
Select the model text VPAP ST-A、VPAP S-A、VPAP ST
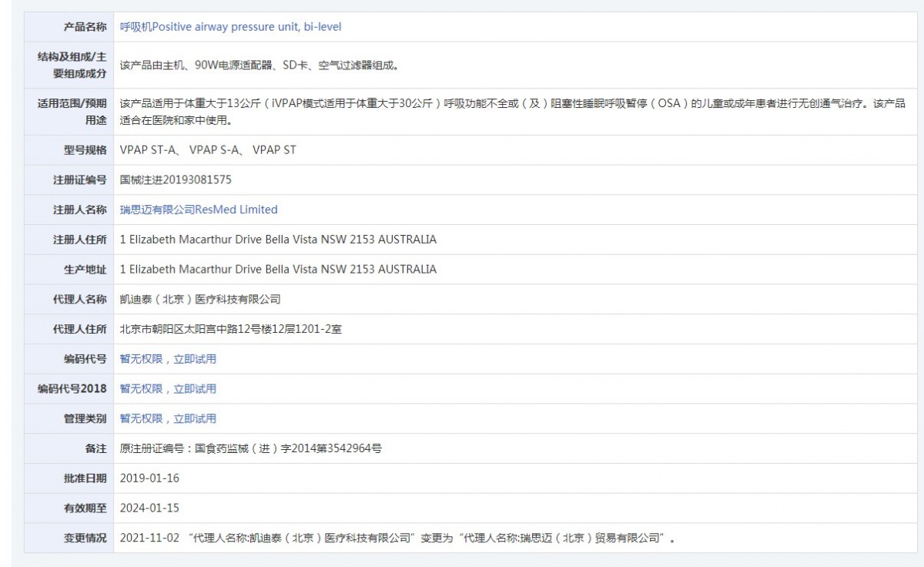[208, 150]
